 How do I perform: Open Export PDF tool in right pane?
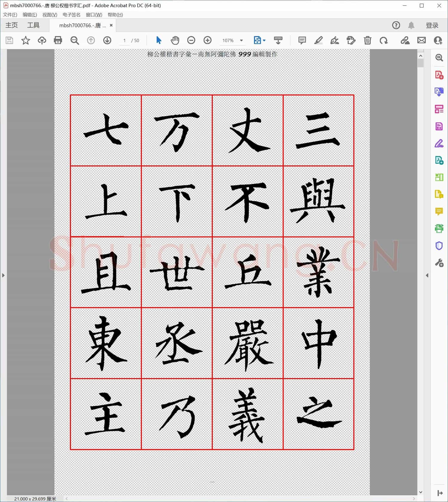point(439,92)
